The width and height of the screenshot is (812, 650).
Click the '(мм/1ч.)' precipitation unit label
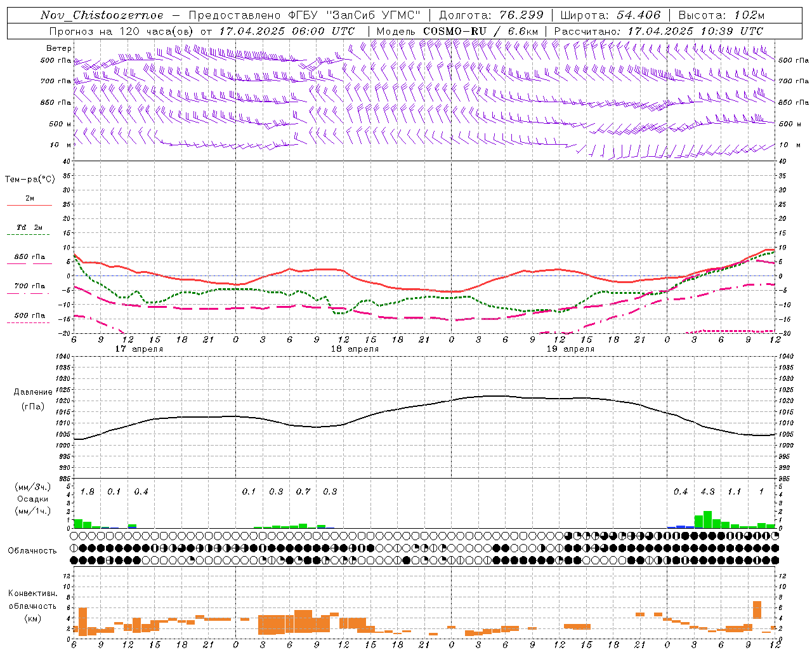[x=33, y=511]
